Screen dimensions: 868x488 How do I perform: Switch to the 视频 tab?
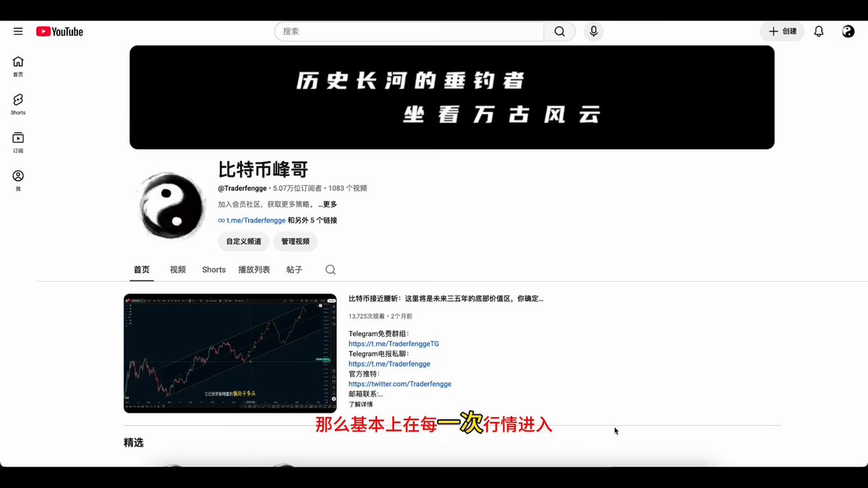[178, 270]
